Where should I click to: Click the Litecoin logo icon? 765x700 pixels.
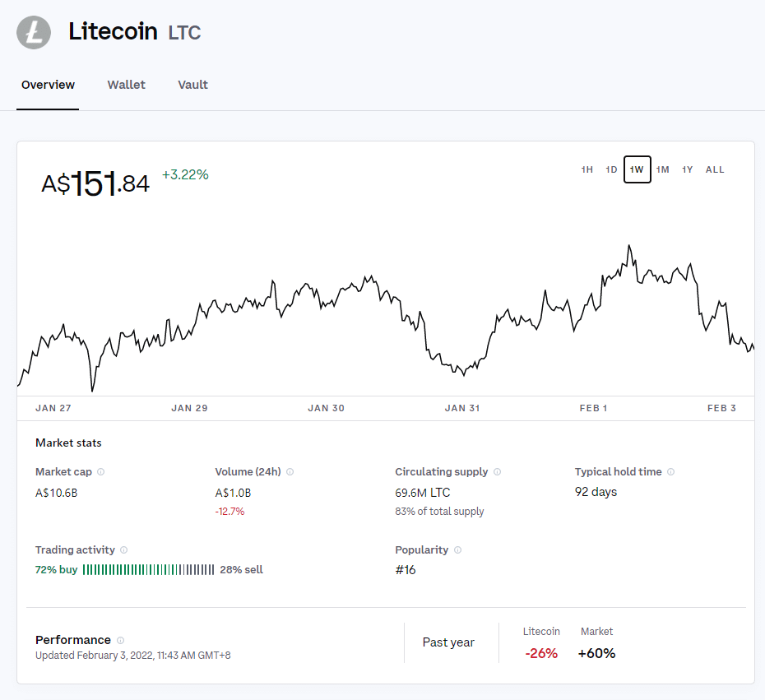[x=34, y=33]
